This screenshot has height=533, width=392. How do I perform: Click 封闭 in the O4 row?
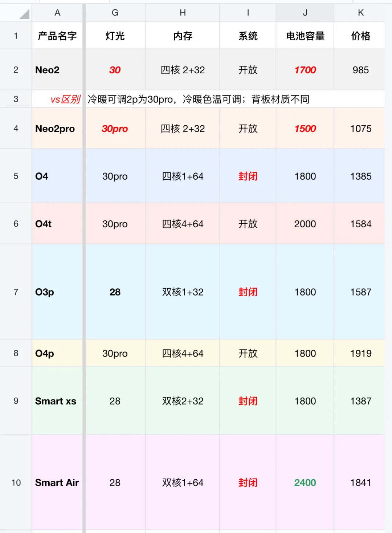248,176
